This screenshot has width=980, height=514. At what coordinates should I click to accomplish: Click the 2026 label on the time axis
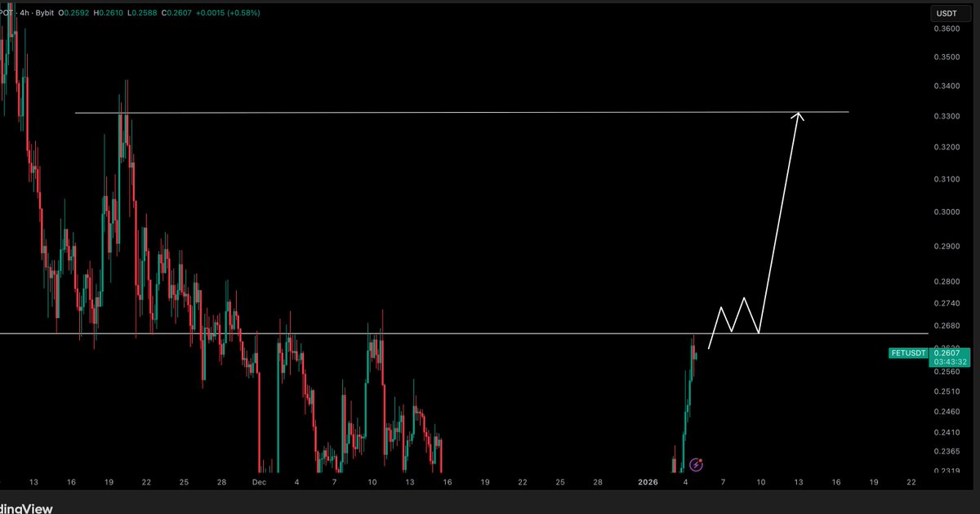[648, 483]
